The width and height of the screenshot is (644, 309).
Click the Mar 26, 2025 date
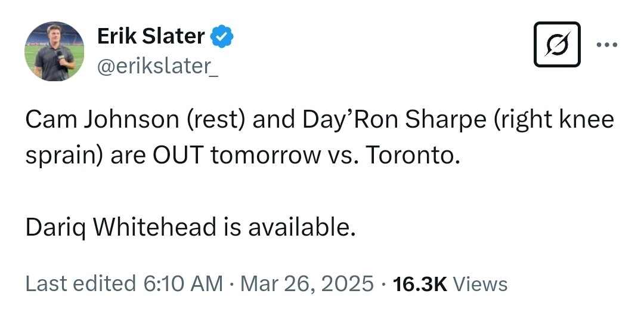pyautogui.click(x=307, y=283)
